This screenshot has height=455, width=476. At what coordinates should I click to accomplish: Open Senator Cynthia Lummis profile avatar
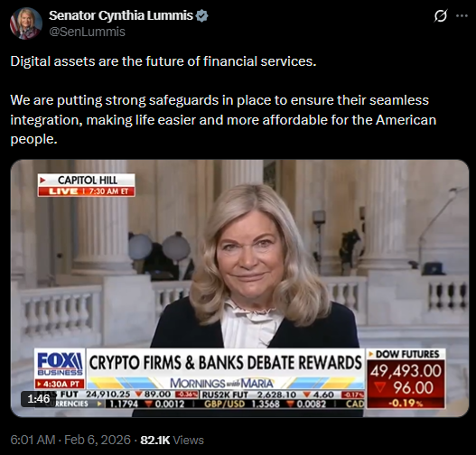click(x=26, y=23)
